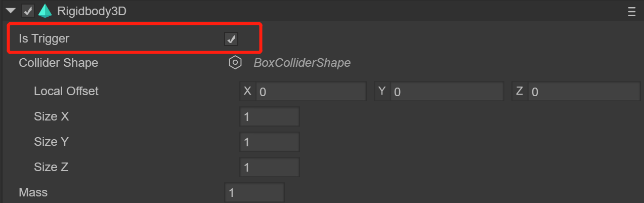Screen dimensions: 644x203
Task: Click the Local Offset label
Action: (66, 91)
